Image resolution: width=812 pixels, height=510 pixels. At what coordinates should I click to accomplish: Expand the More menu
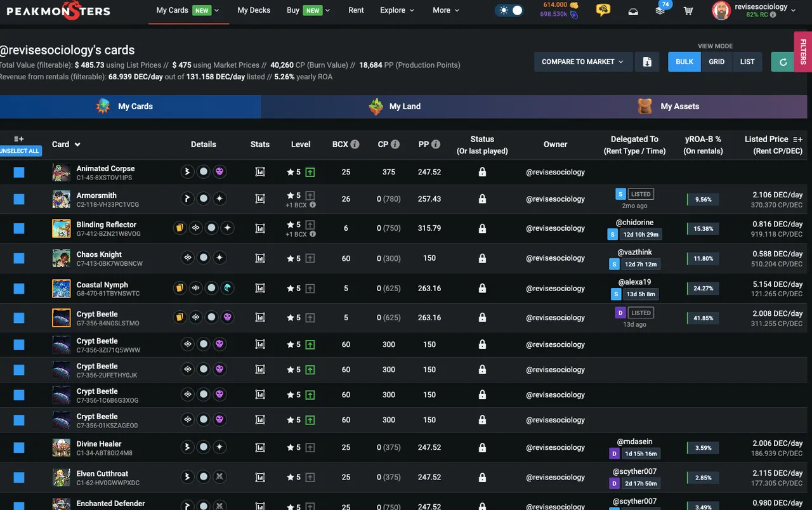tap(445, 10)
